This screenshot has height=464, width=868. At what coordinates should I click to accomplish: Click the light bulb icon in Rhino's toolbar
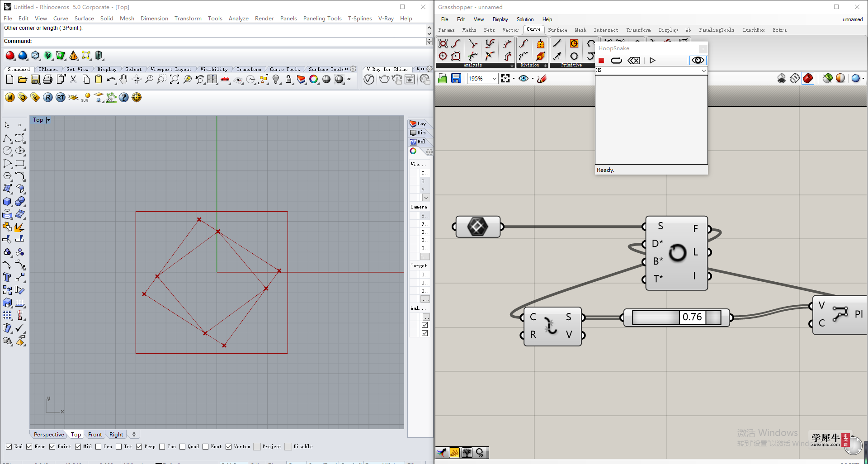point(276,80)
